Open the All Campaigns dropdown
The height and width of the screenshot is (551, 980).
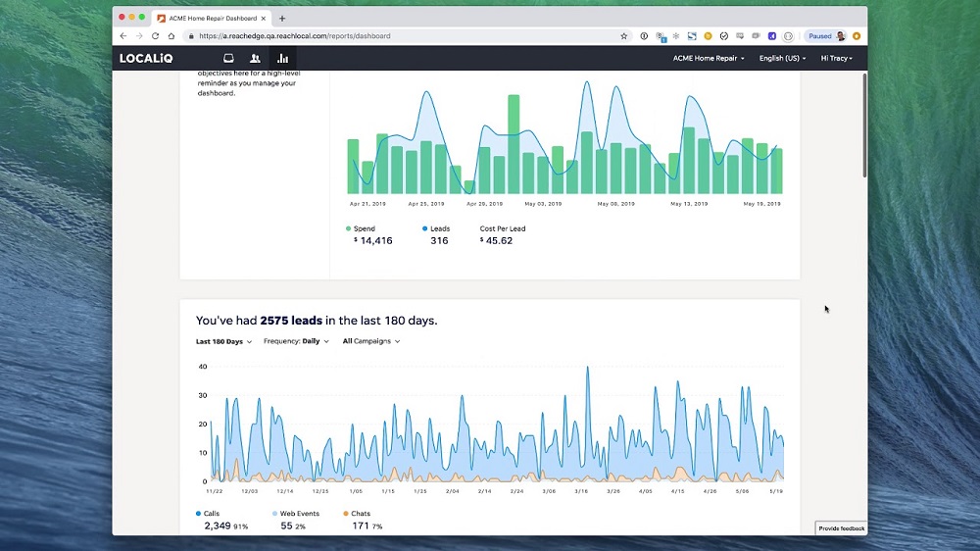coord(371,341)
